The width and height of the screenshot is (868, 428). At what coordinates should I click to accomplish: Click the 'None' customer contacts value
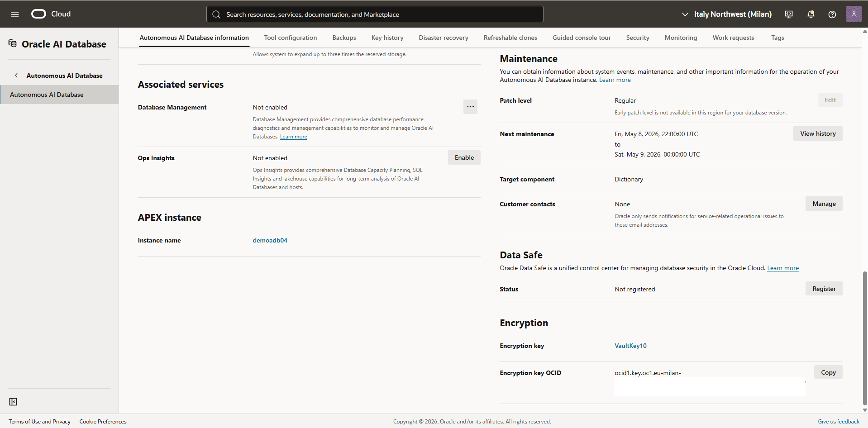(622, 204)
